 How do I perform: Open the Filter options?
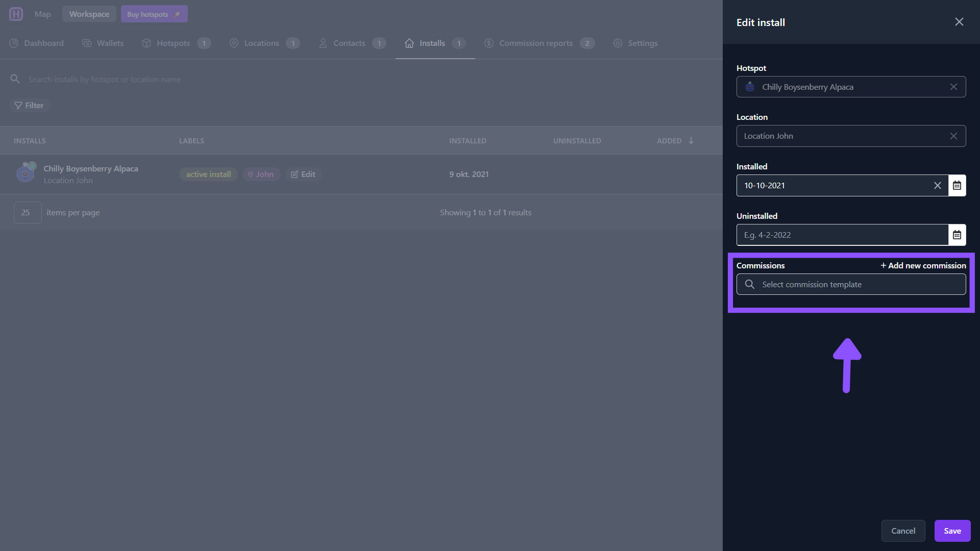29,106
